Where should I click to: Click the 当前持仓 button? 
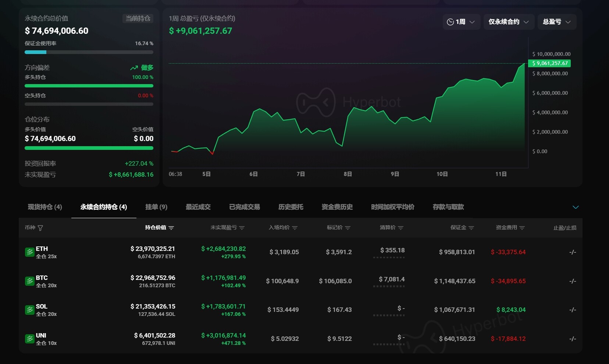click(138, 18)
